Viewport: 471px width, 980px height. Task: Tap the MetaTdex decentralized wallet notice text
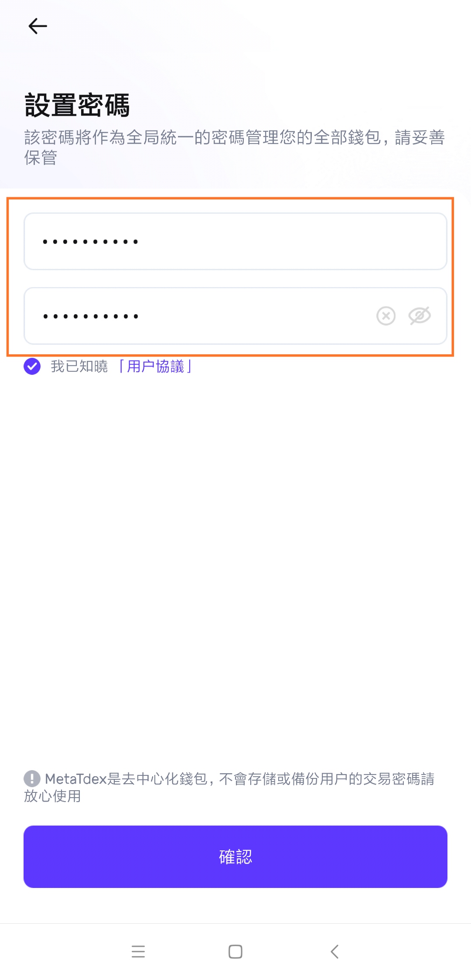[229, 787]
